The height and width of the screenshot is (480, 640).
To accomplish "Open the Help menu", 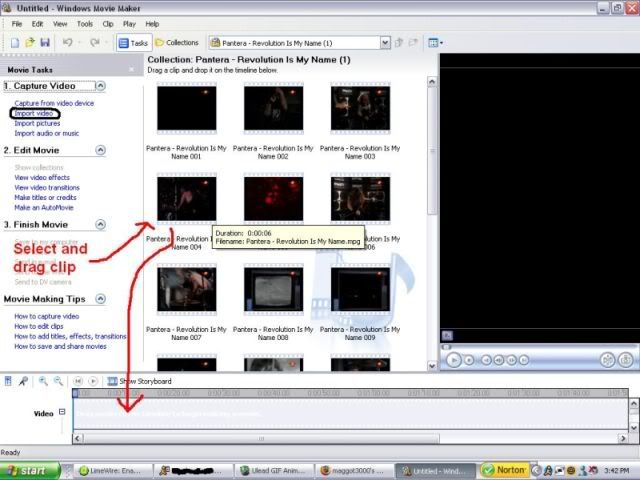I will (152, 24).
